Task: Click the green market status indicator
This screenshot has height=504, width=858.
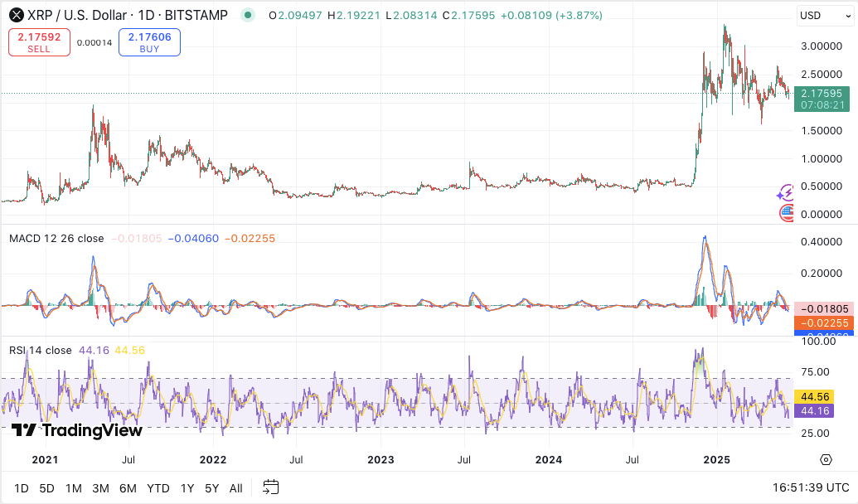Action: (247, 16)
